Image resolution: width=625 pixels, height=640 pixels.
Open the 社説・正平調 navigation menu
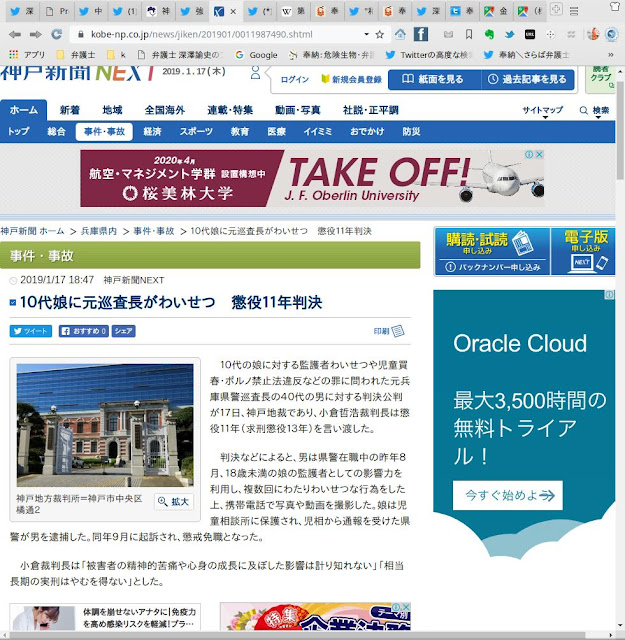[370, 110]
